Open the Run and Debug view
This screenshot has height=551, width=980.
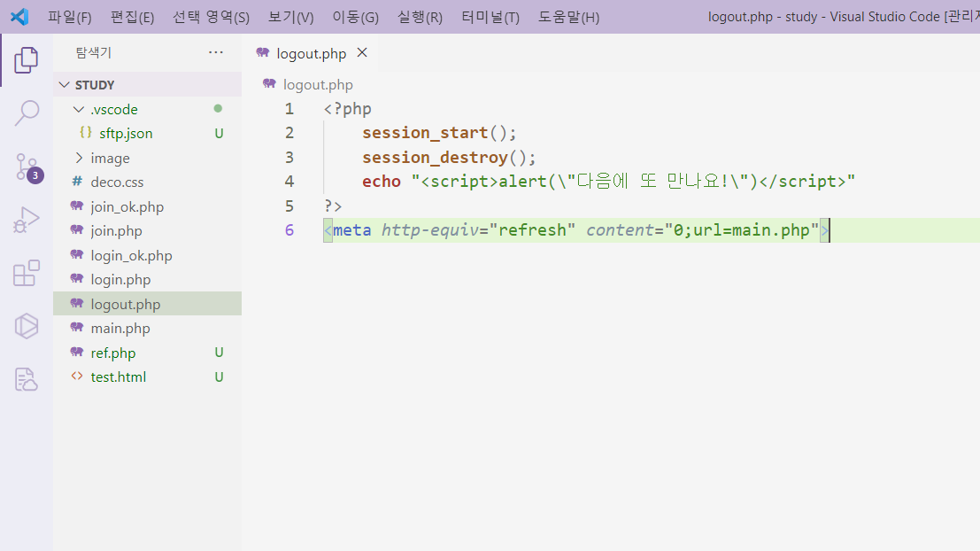(x=27, y=221)
